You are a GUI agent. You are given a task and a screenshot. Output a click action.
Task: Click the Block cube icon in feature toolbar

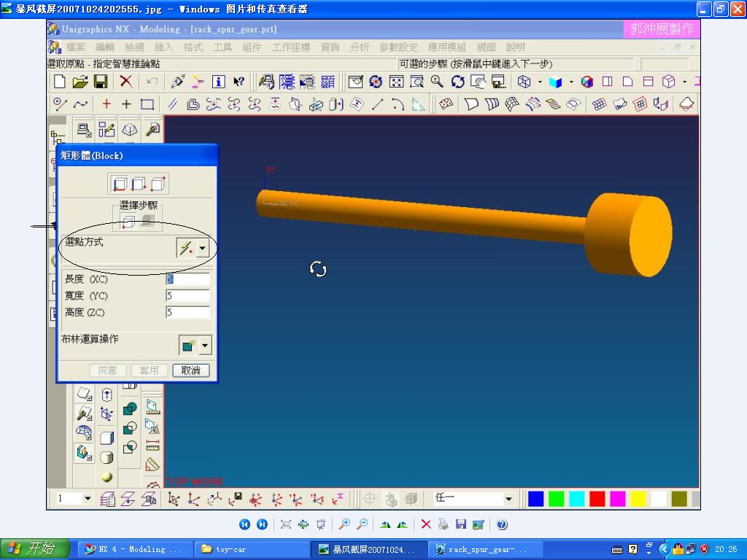coord(107,438)
